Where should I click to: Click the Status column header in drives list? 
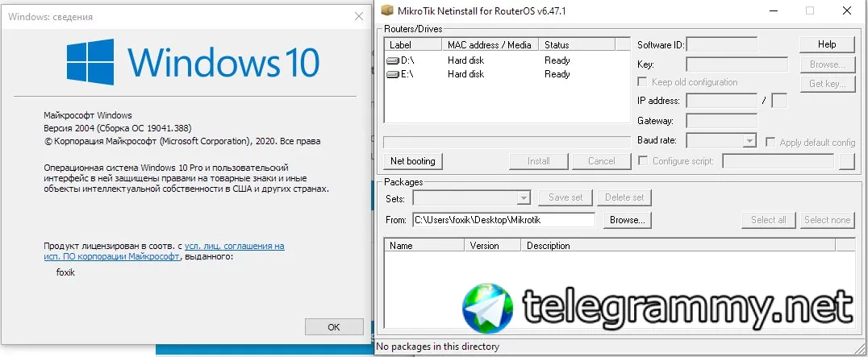point(577,45)
